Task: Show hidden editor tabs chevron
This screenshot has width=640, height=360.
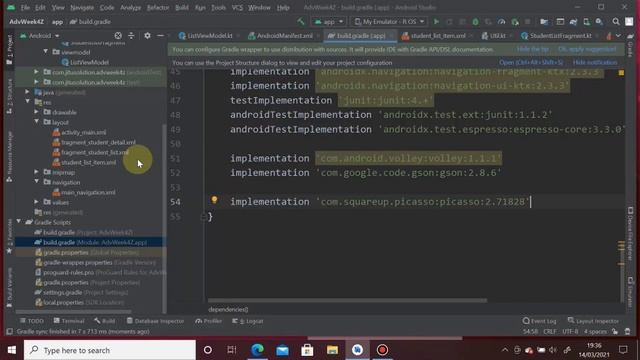Action: [x=618, y=36]
